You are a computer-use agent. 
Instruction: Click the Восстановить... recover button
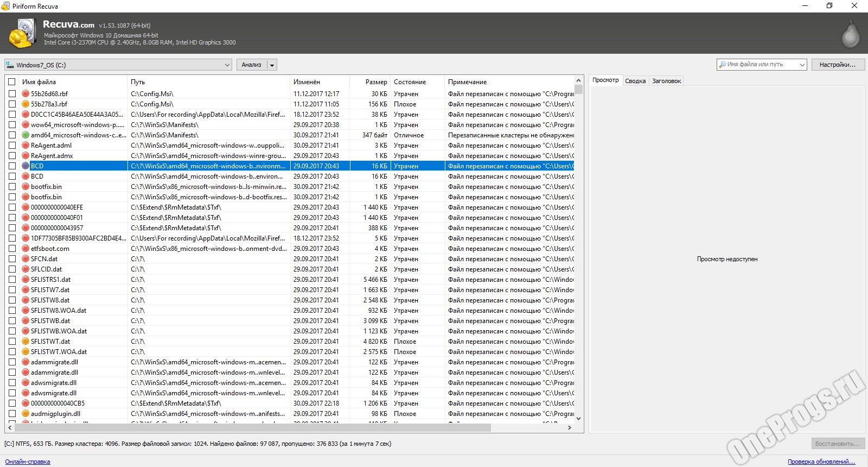coord(837,444)
